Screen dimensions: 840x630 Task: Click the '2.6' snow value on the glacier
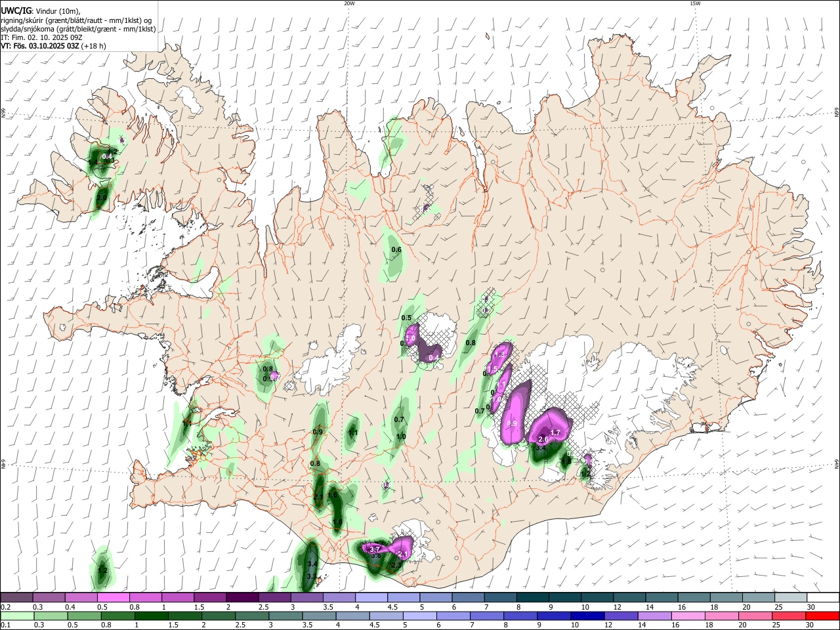(x=543, y=439)
